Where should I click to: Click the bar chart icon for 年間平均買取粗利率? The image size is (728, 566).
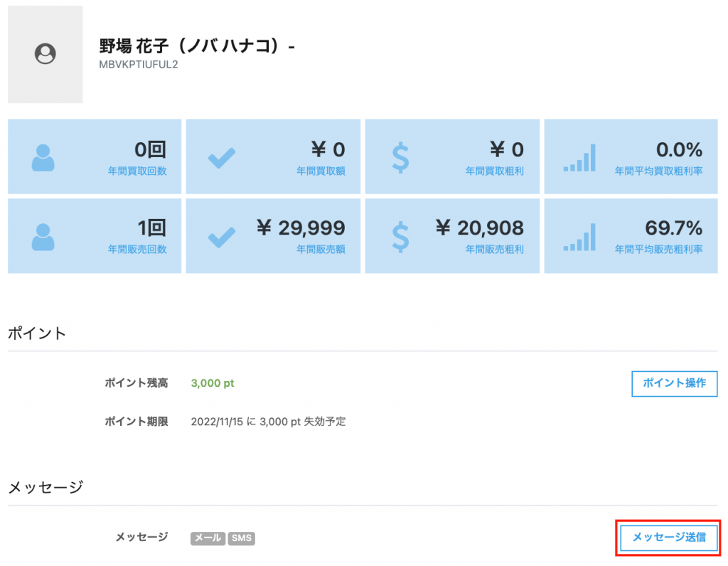pyautogui.click(x=579, y=157)
